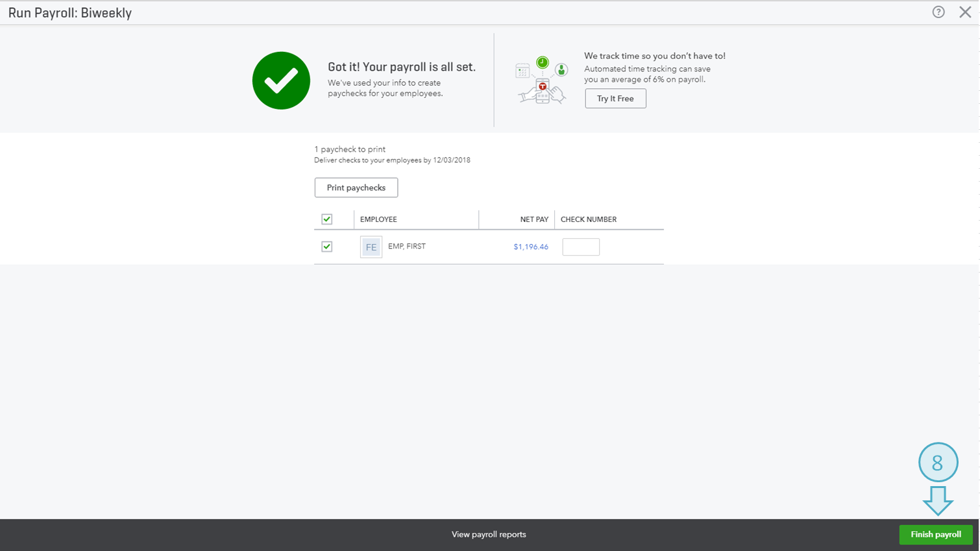The image size is (980, 551).
Task: Focus the check number input field
Action: click(581, 247)
